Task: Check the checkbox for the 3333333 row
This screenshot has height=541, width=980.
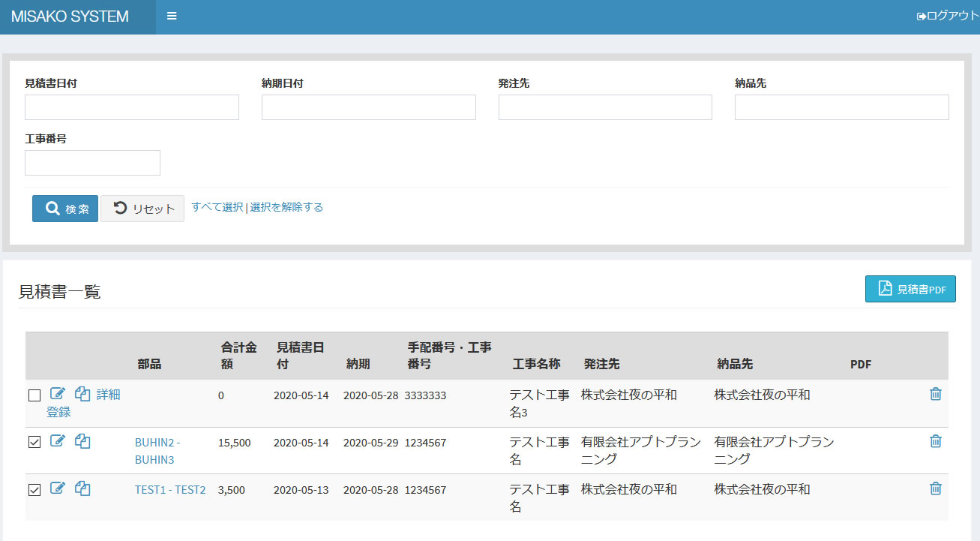Action: pyautogui.click(x=34, y=395)
